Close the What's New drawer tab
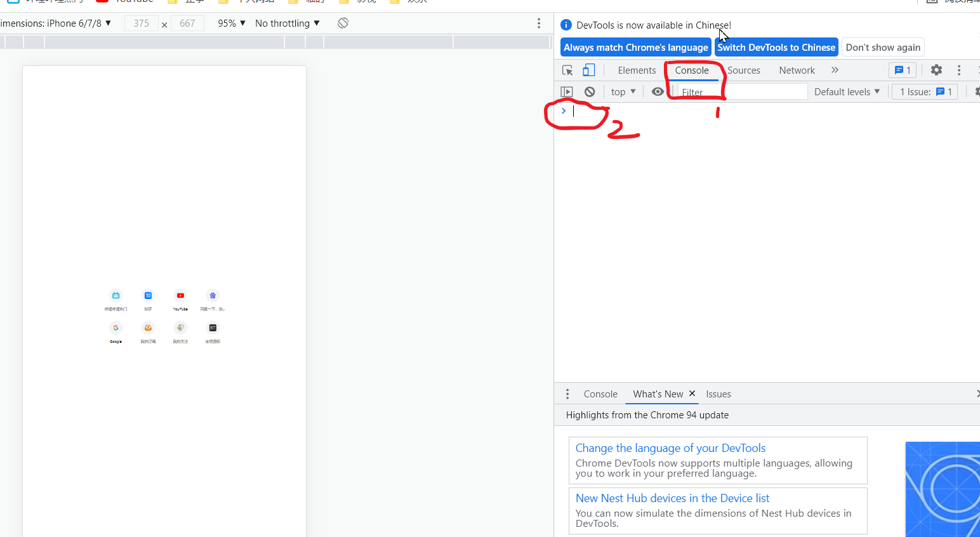The image size is (980, 537). (692, 394)
